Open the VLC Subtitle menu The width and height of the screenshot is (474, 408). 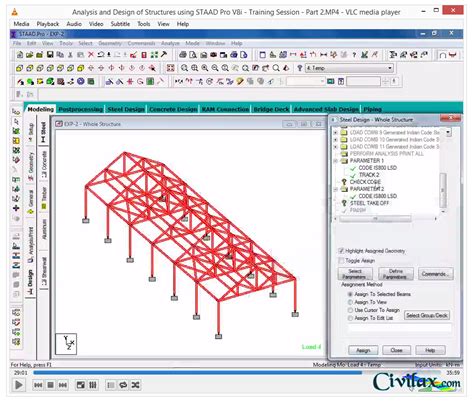[120, 24]
